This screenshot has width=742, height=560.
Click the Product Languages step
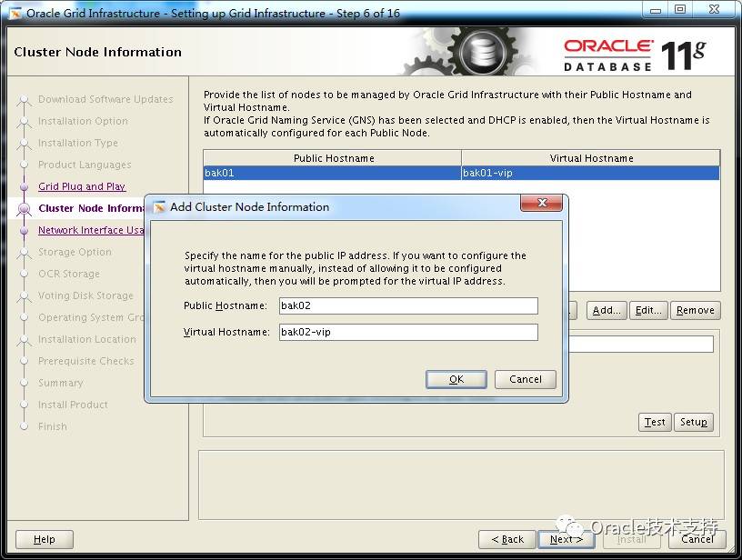coord(85,165)
